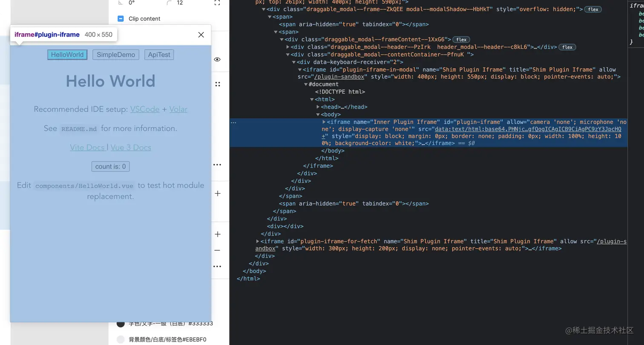Collapse the draggable_modal--contentContainer div node

point(288,55)
